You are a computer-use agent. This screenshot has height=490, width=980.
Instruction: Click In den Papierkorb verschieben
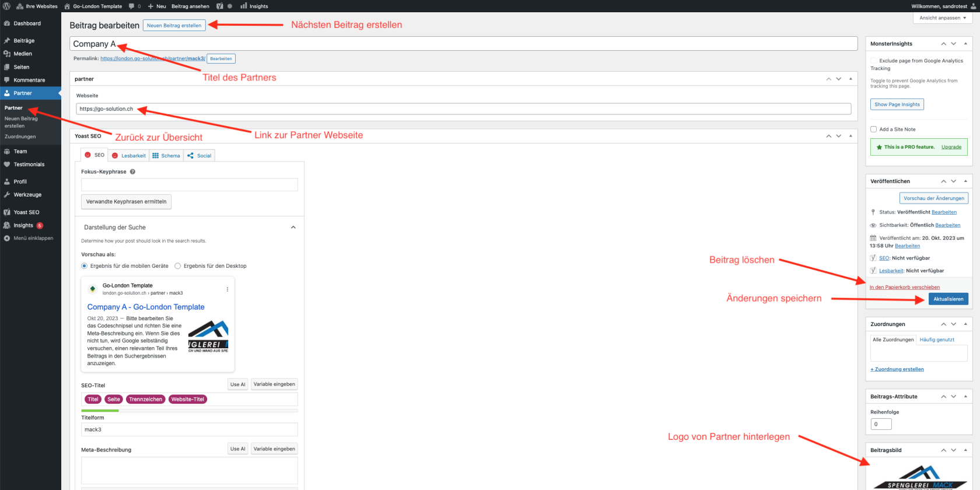[x=904, y=287]
